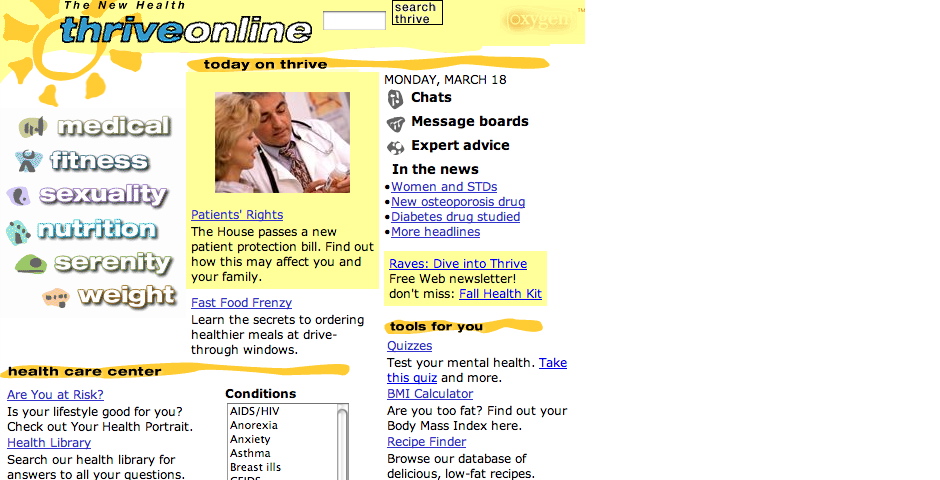Click the MONDAY, MARCH 18 date text

[445, 80]
